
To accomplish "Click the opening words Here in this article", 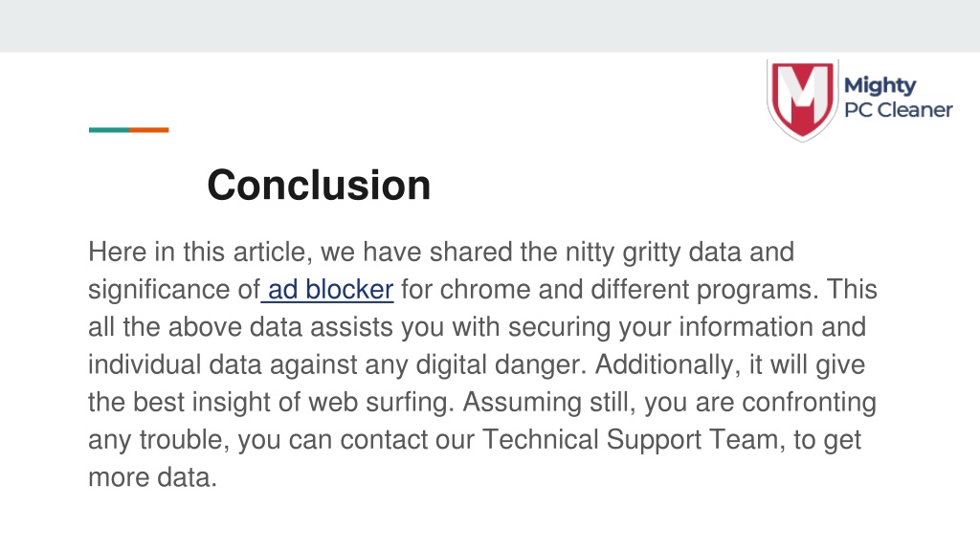I will click(x=200, y=253).
